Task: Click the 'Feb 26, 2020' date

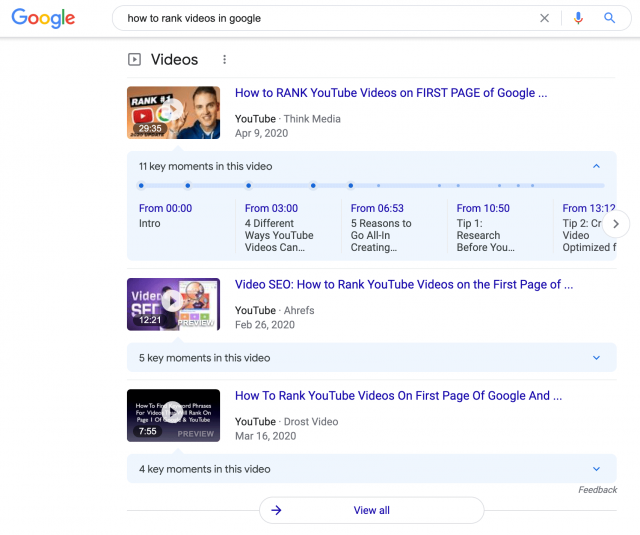Action: (265, 325)
